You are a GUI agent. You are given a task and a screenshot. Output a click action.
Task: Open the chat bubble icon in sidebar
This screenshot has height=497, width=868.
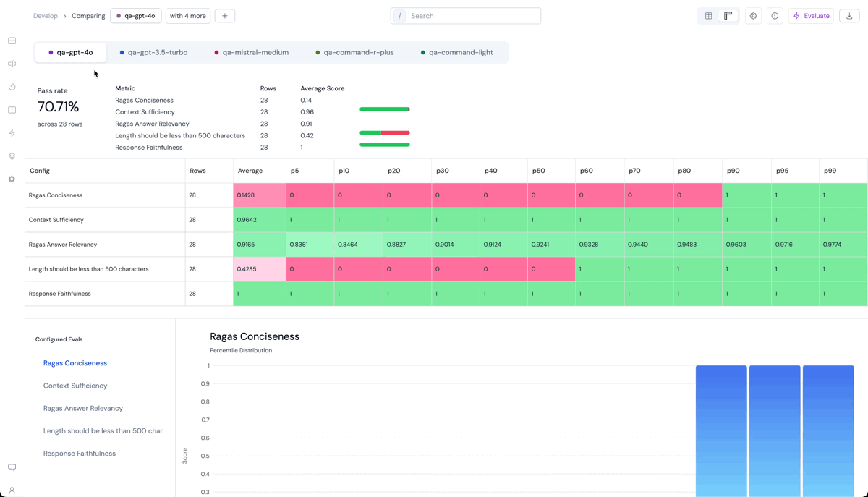click(x=12, y=467)
